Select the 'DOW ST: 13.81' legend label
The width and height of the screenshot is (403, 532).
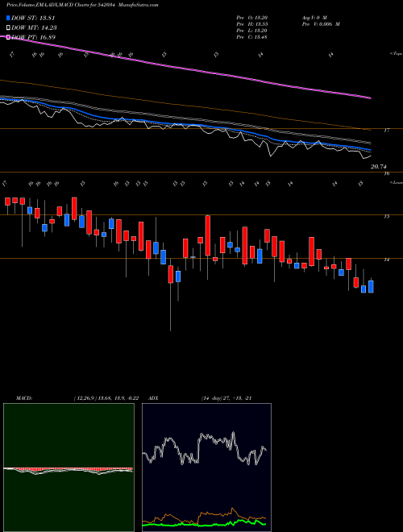(33, 19)
